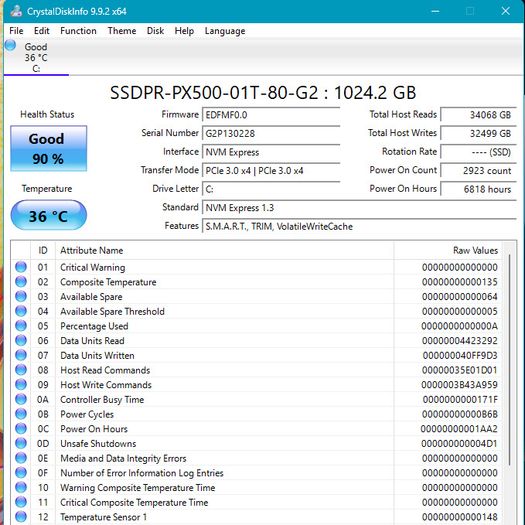The image size is (525, 525).
Task: Click the Firmware field EDFMF0.0
Action: tap(271, 115)
